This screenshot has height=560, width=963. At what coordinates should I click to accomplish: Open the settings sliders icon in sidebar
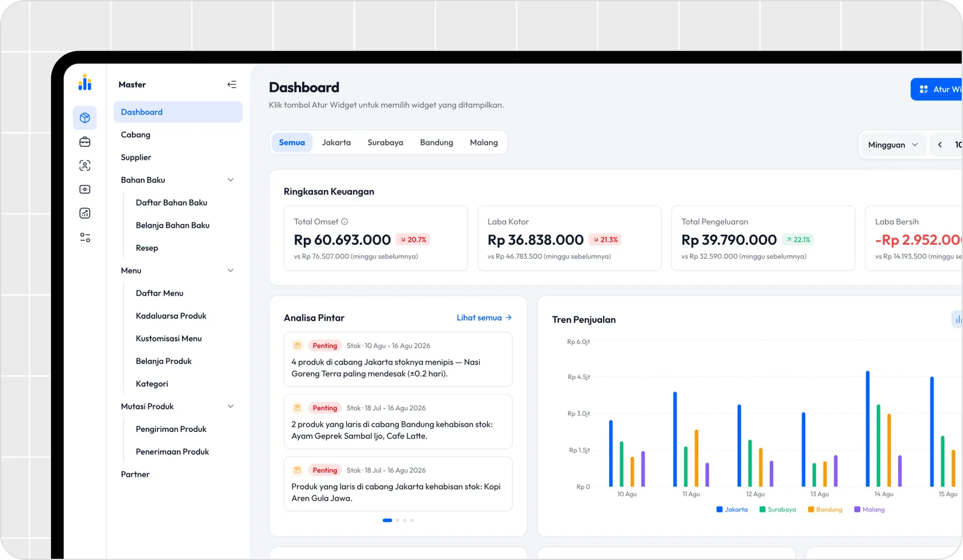[85, 238]
